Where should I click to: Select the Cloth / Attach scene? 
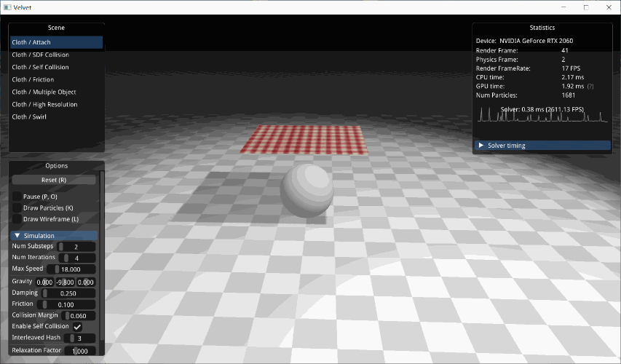56,42
